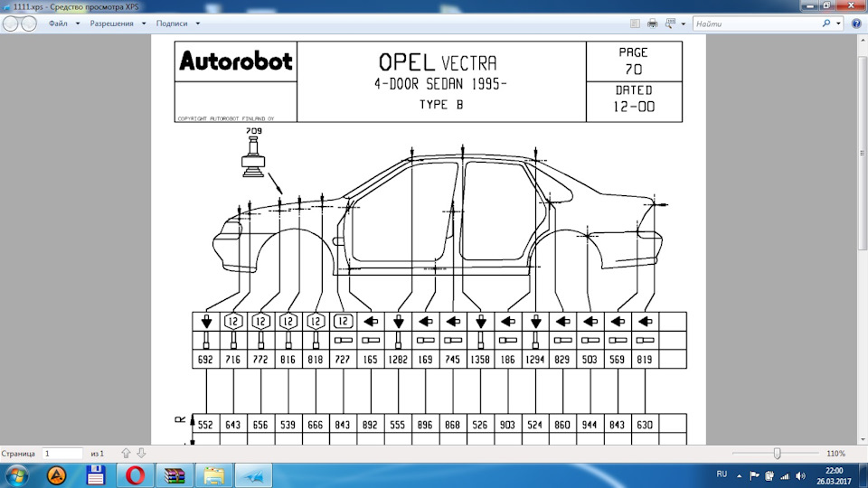The width and height of the screenshot is (868, 488).
Task: Click lower row cell value 944
Action: [x=590, y=425]
